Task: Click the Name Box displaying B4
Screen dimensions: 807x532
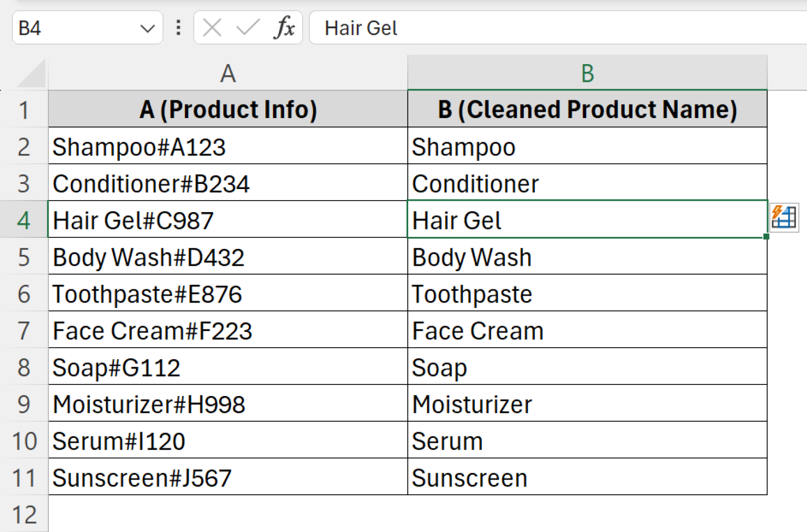Action: 63,28
